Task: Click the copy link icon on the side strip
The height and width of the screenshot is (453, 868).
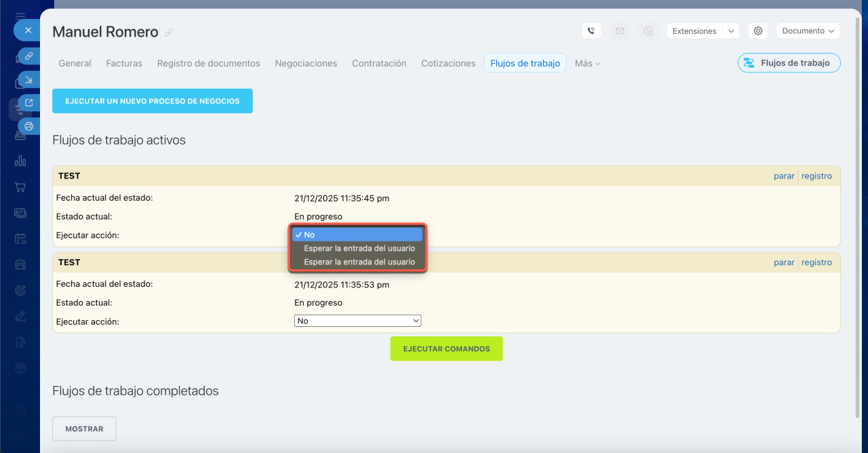Action: [28, 56]
